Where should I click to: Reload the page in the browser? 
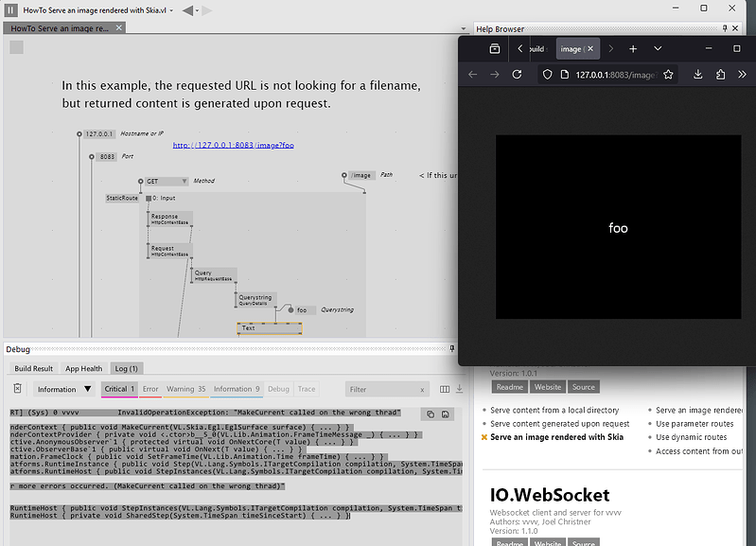click(518, 74)
